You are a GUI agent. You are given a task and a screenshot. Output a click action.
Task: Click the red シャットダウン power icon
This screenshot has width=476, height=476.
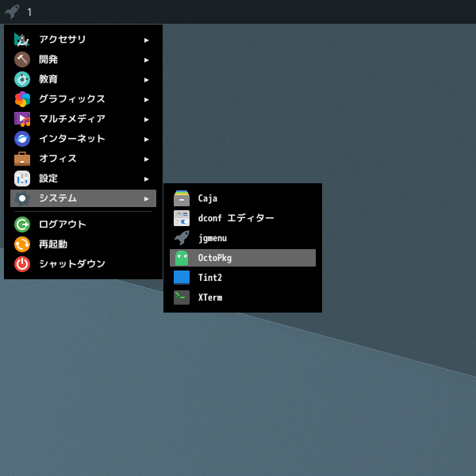point(22,264)
